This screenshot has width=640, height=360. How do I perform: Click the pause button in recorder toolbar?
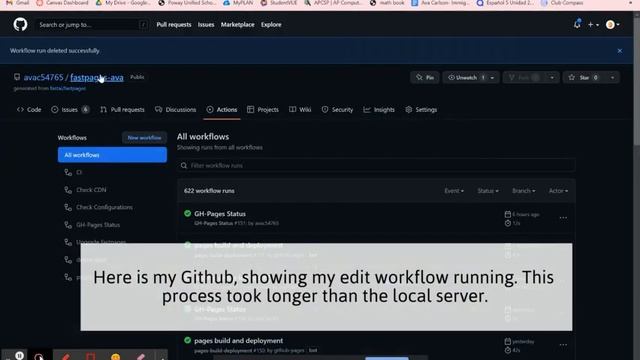click(x=19, y=356)
